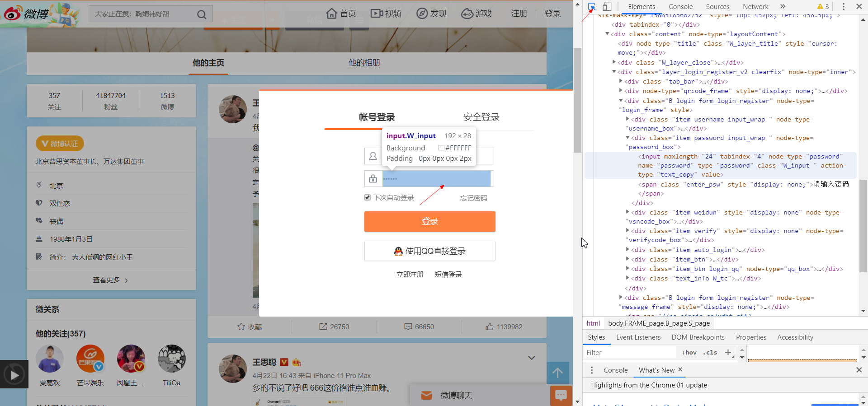This screenshot has width=868, height=406.
Task: Click the orange 登录 button
Action: 430,221
